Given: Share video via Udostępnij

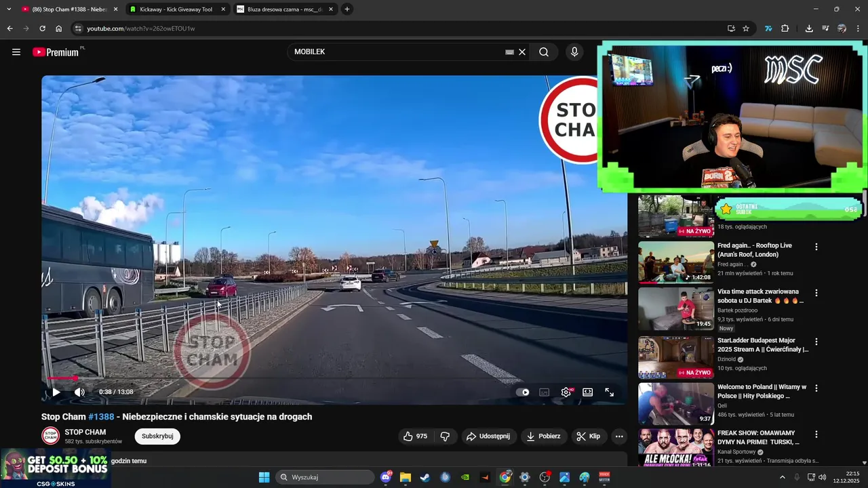Looking at the screenshot, I should 488,436.
